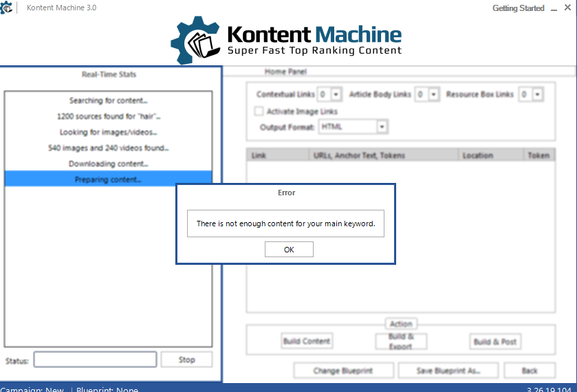
Task: Click the Build Content button
Action: click(x=307, y=341)
